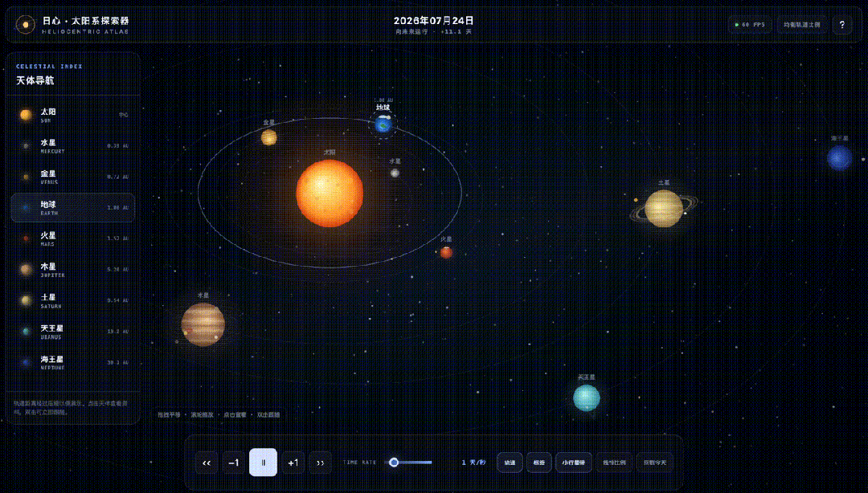Click the date 2026年07月24日
Viewport: 868px width, 493px height.
click(x=433, y=20)
